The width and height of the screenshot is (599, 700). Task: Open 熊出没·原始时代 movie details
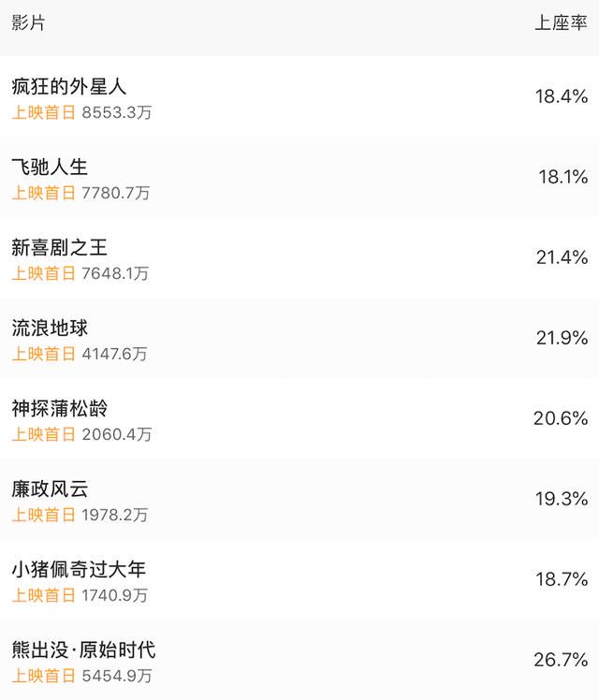[x=299, y=660]
